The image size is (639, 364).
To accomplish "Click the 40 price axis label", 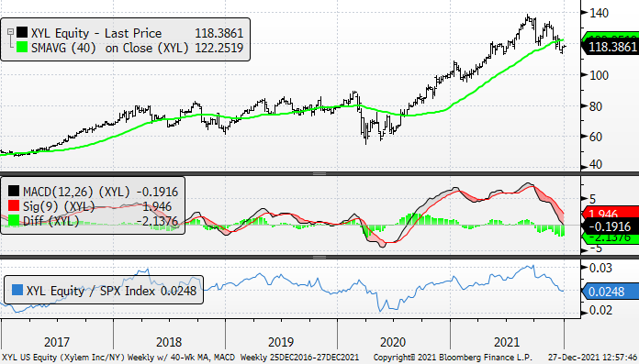I will tap(597, 164).
